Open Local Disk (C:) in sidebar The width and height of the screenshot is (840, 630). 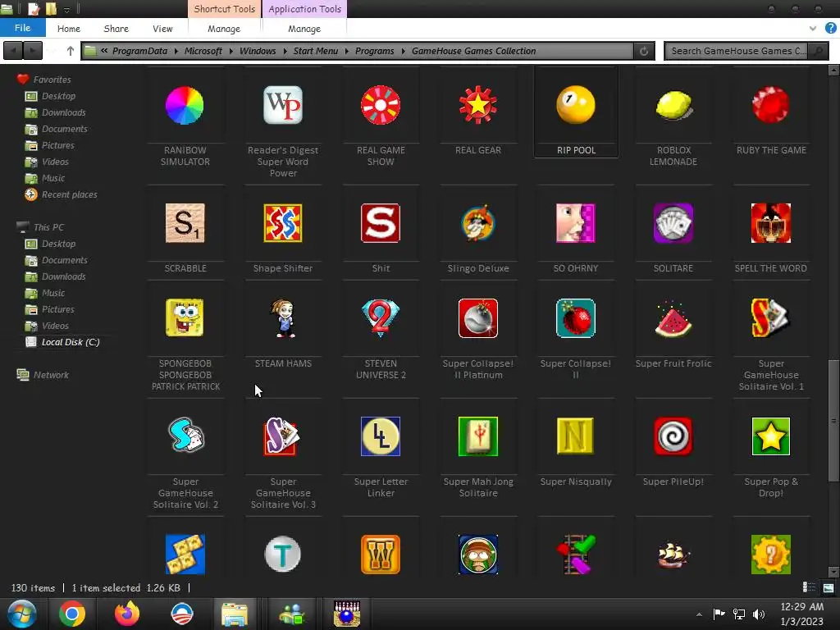pos(62,342)
